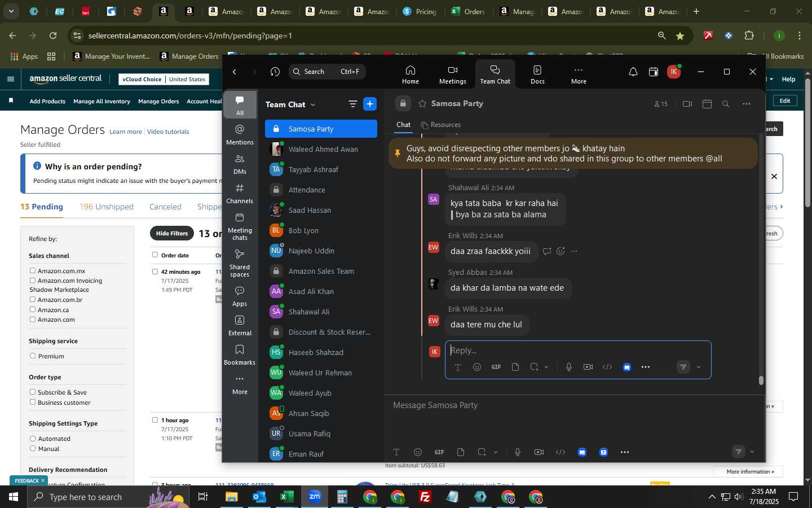Open the chat list filter icon

[x=353, y=104]
